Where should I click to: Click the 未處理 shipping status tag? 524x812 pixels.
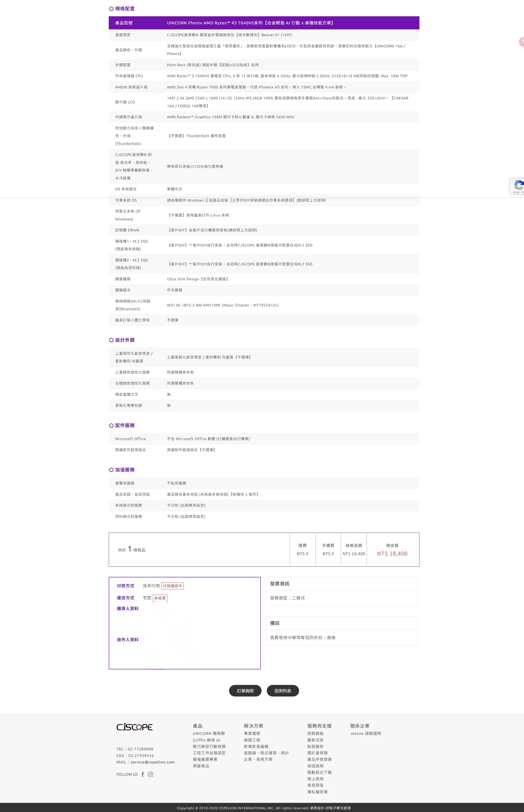(160, 598)
